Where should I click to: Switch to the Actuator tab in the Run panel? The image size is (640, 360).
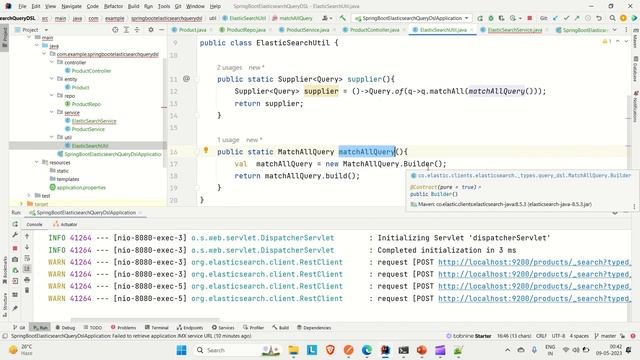[65, 224]
